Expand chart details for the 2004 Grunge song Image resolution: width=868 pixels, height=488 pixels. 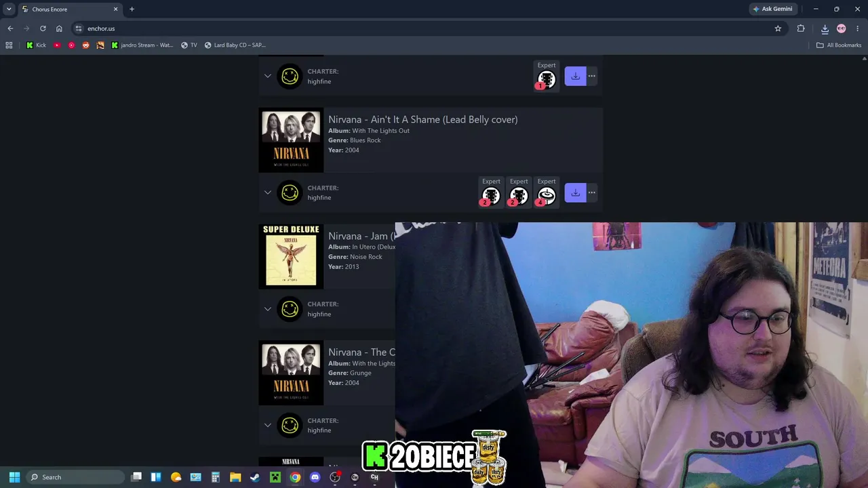tap(268, 425)
